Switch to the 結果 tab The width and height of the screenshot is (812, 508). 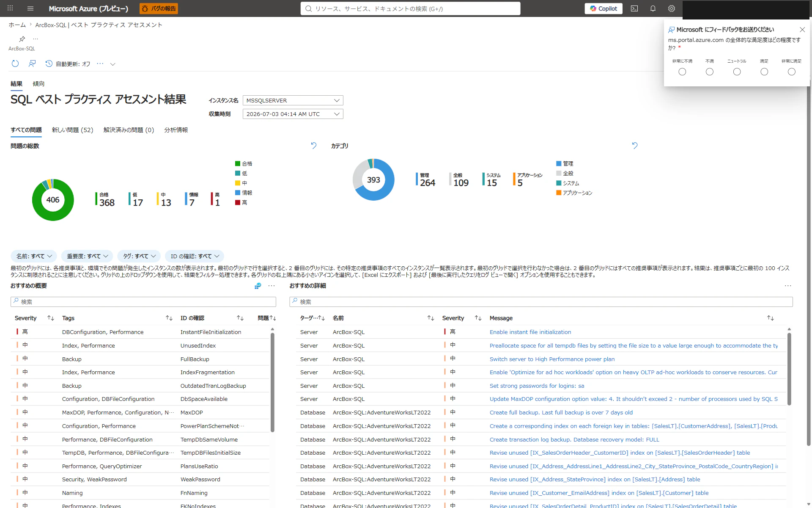16,84
